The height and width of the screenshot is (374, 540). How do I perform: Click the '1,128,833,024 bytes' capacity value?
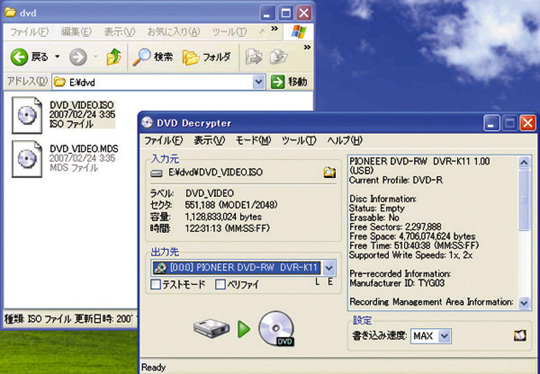pyautogui.click(x=223, y=217)
